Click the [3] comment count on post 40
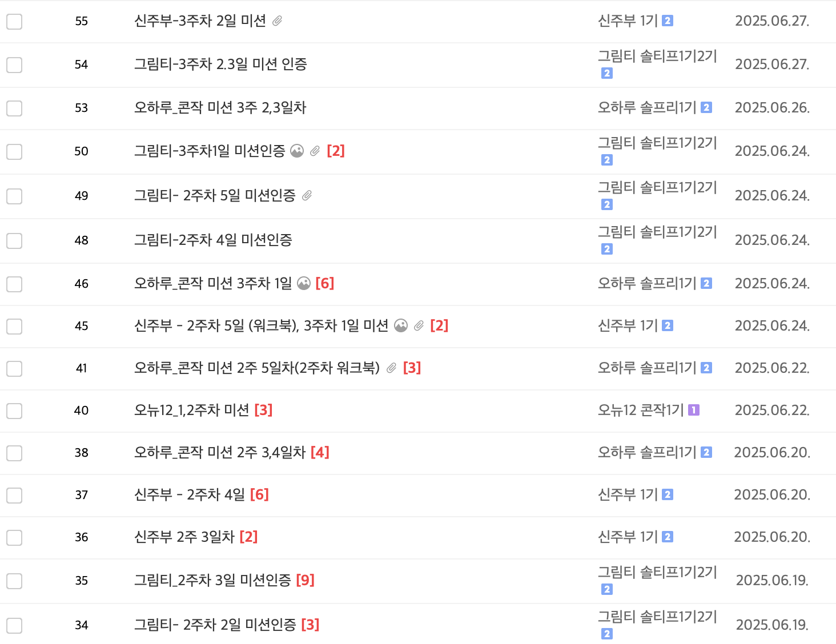This screenshot has height=644, width=836. [x=264, y=410]
